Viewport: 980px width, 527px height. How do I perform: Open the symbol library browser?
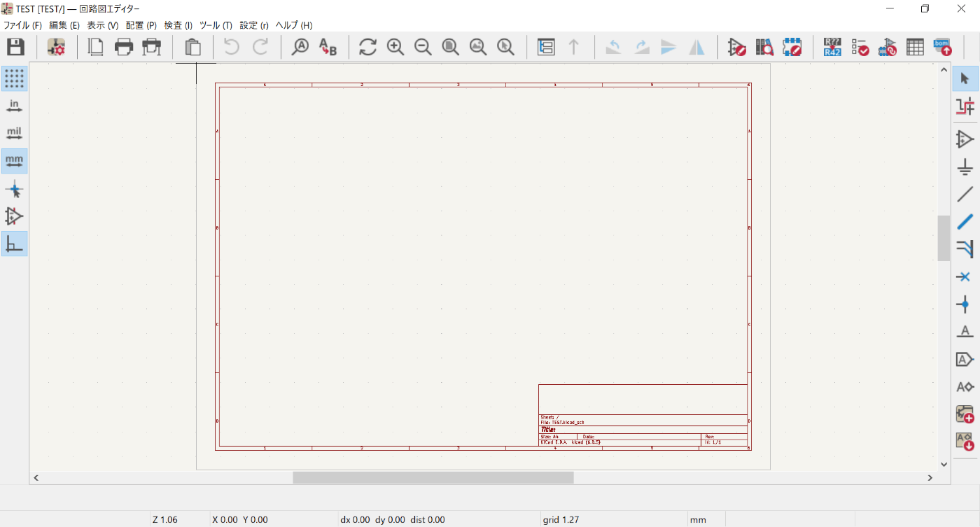[x=764, y=47]
